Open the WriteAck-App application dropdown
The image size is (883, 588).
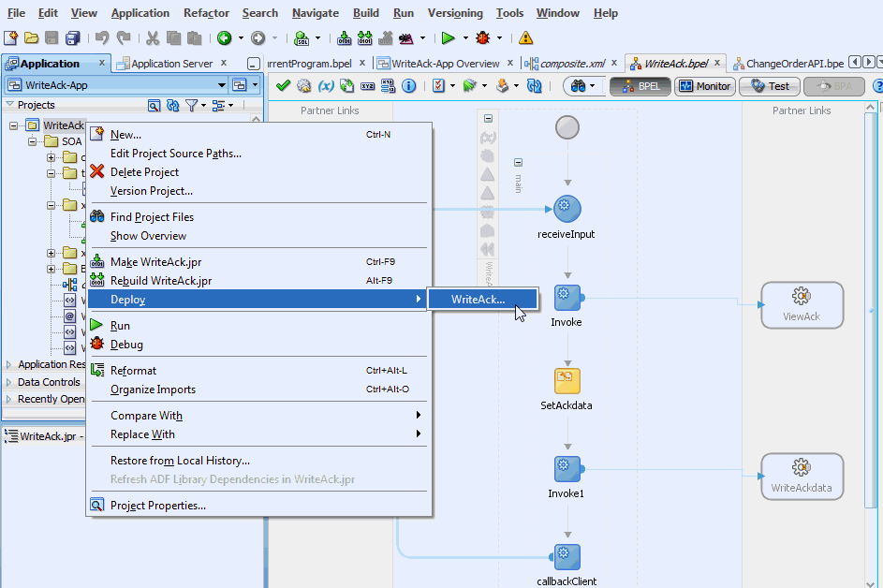(x=222, y=85)
